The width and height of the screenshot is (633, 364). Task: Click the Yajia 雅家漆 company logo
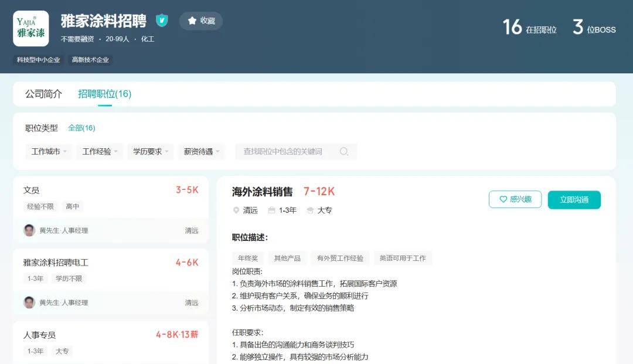[30, 28]
